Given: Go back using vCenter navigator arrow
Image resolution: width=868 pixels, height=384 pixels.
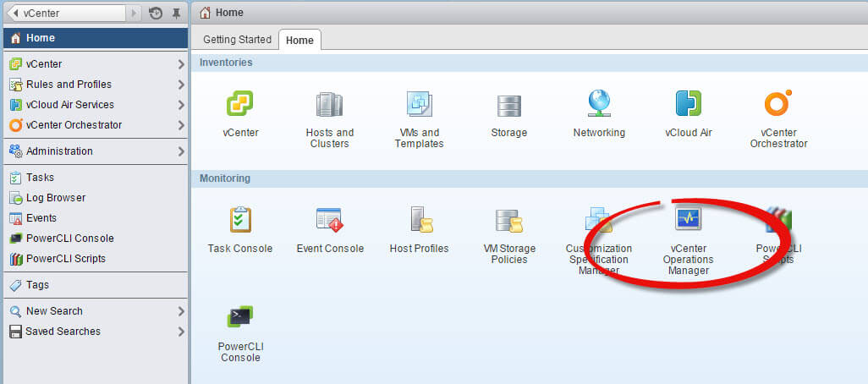Looking at the screenshot, I should tap(16, 14).
